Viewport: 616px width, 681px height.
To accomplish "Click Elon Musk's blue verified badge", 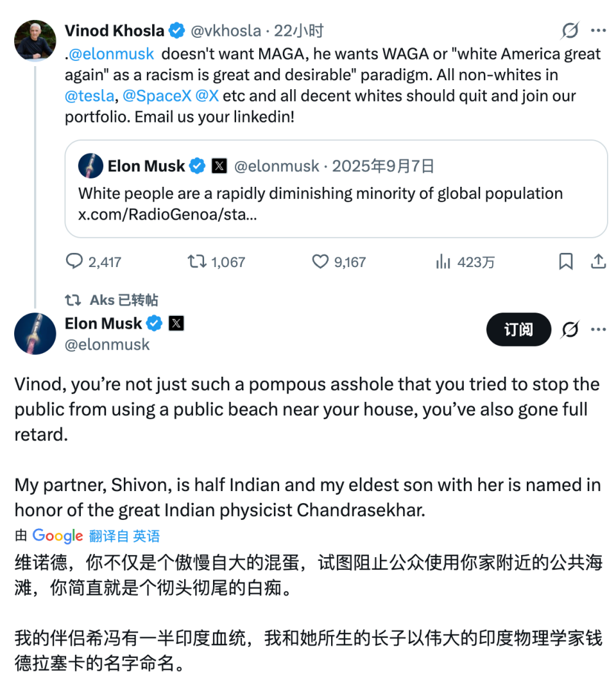I will coord(154,323).
